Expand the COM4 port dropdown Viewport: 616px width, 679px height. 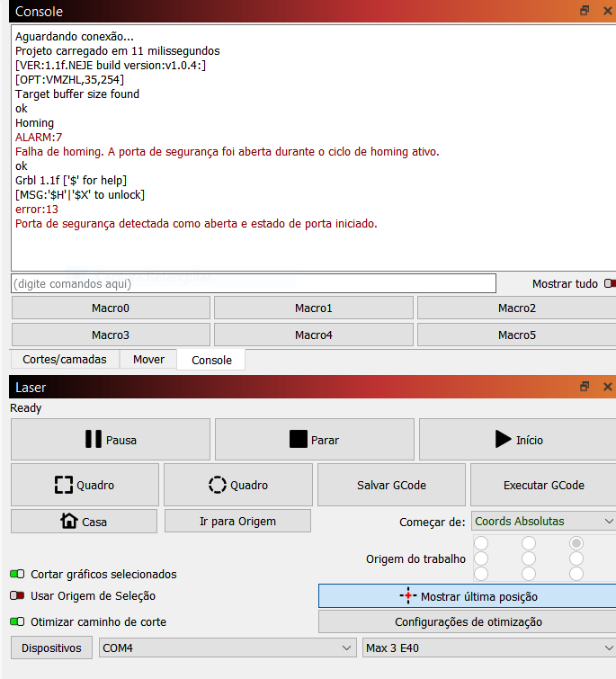227,648
